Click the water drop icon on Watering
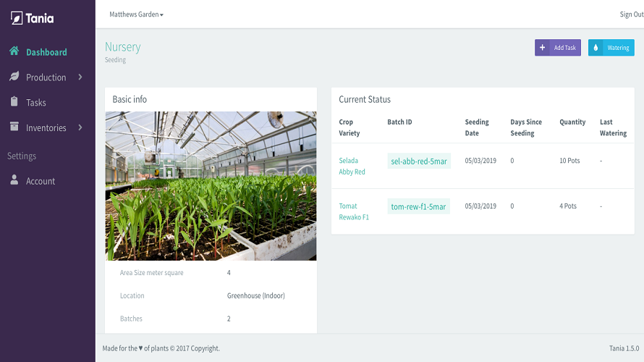The height and width of the screenshot is (362, 644). click(x=596, y=48)
